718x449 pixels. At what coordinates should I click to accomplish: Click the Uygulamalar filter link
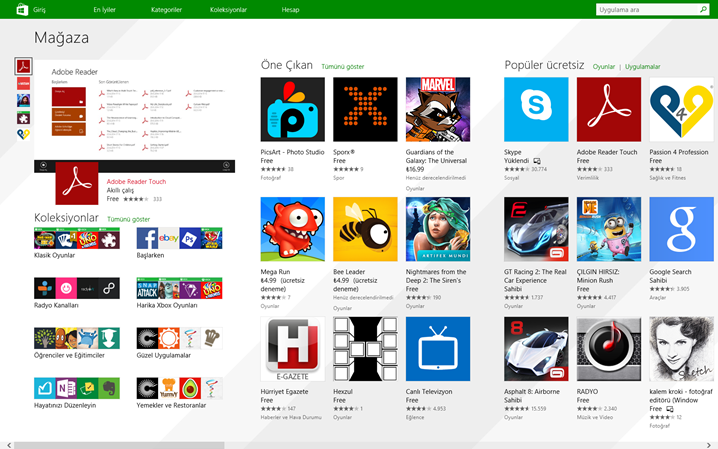[x=642, y=67]
